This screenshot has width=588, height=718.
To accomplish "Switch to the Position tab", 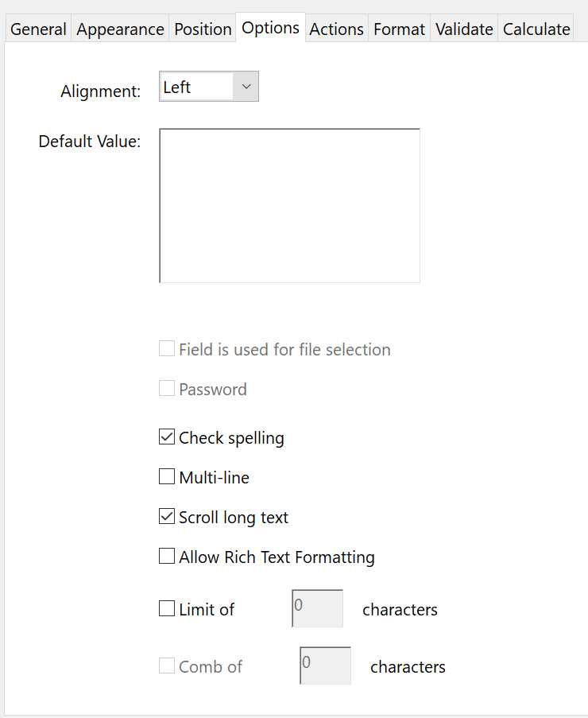I will 203,29.
